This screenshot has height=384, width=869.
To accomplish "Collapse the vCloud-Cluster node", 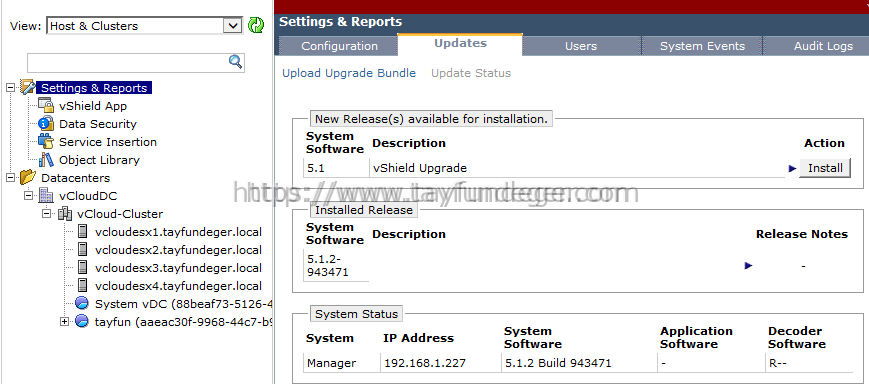I will (47, 213).
